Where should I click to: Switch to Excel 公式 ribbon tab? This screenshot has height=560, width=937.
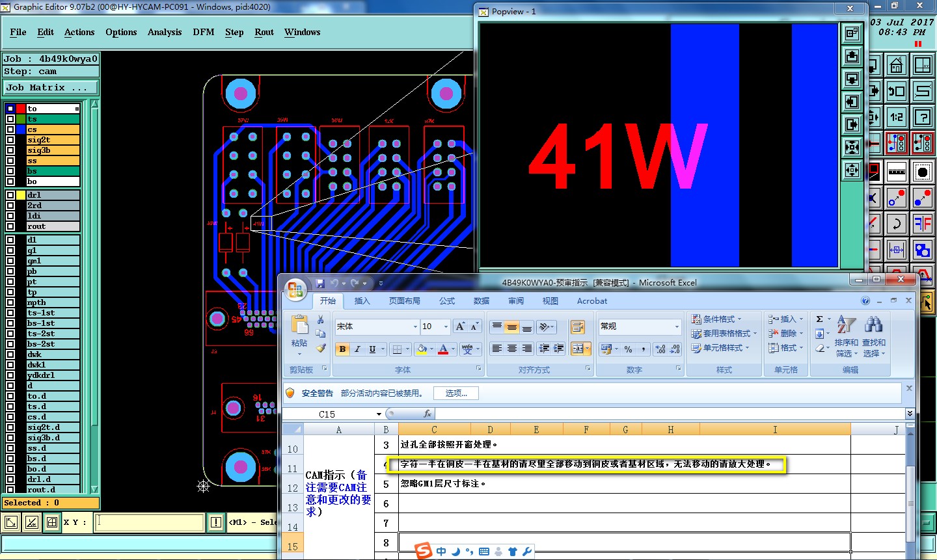(x=447, y=301)
